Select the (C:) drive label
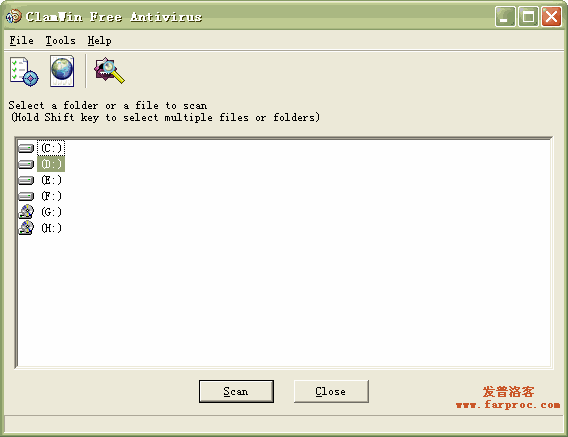Image resolution: width=568 pixels, height=437 pixels. (51, 148)
